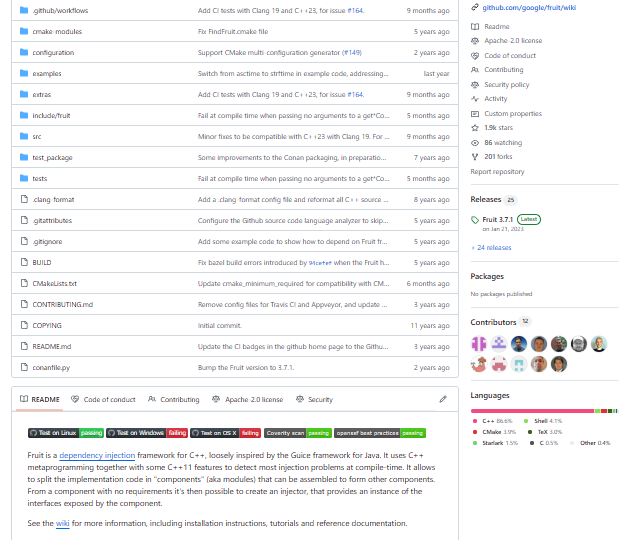Click the C++ 86.6% language entry

(492, 421)
